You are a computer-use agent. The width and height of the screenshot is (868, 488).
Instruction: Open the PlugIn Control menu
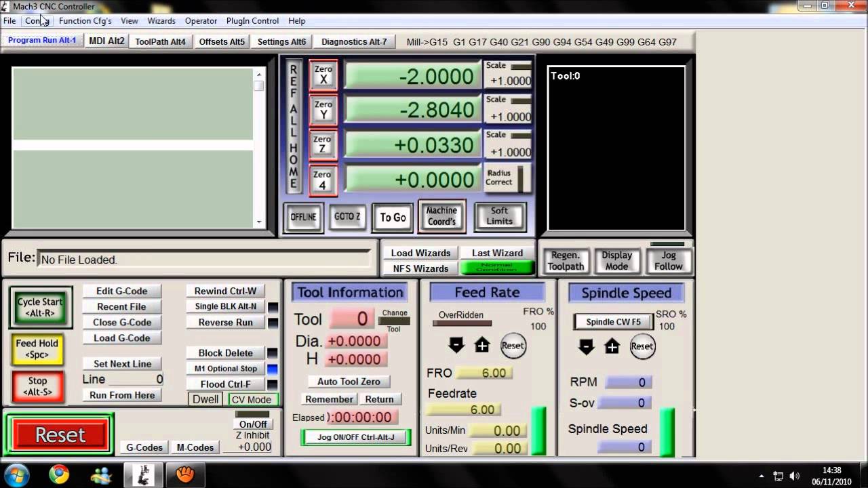click(252, 21)
